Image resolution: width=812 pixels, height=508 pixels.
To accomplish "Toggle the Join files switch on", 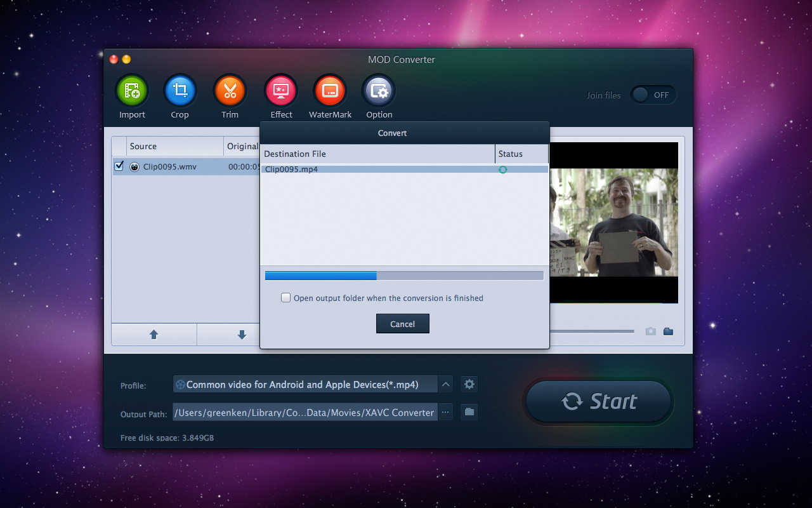I will click(x=653, y=95).
